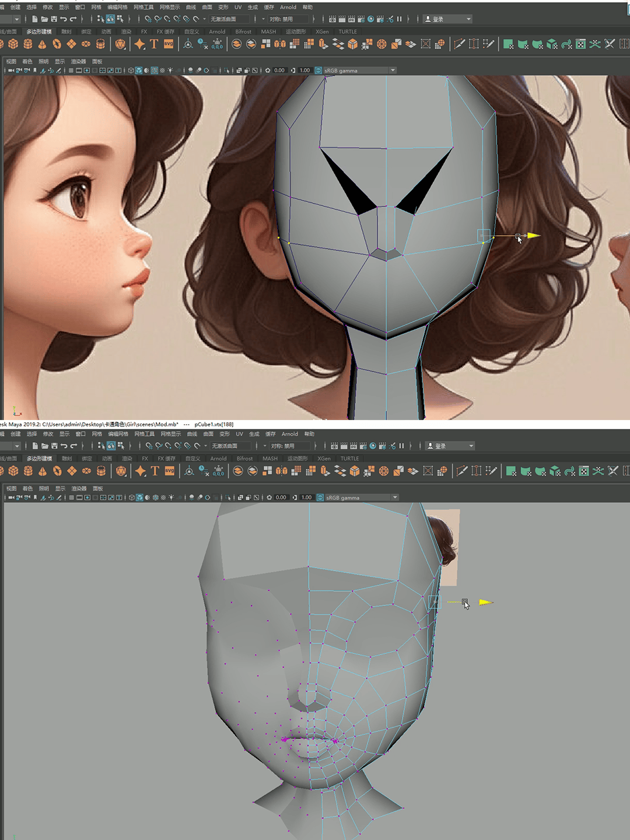Click the Open scene folder icon in bottom window
This screenshot has height=840, width=630.
45,446
